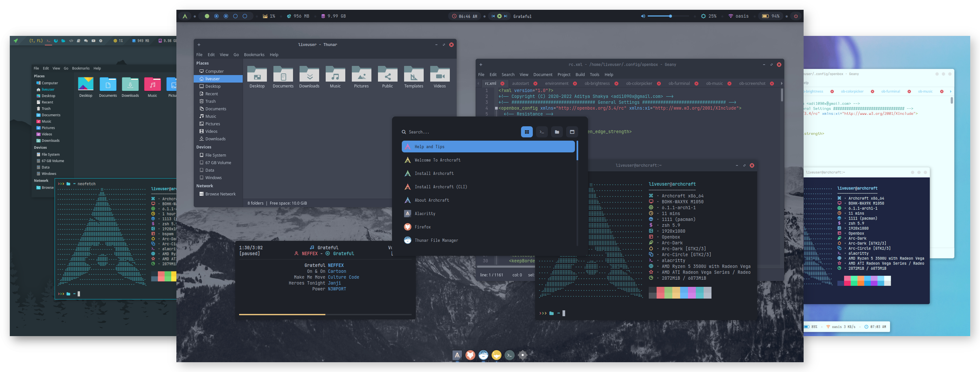Click the red power button icon
This screenshot has width=980, height=372.
[x=795, y=16]
